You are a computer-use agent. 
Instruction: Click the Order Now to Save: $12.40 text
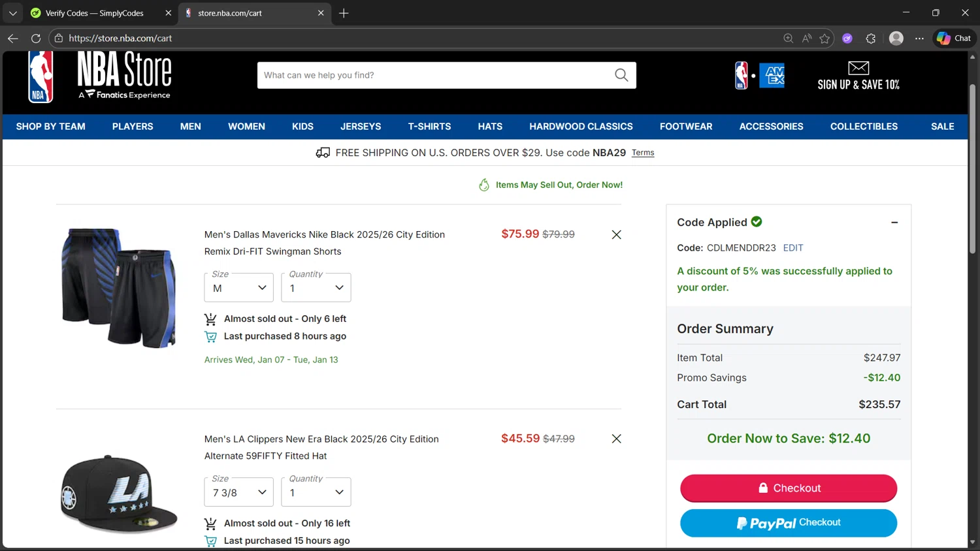click(x=789, y=439)
